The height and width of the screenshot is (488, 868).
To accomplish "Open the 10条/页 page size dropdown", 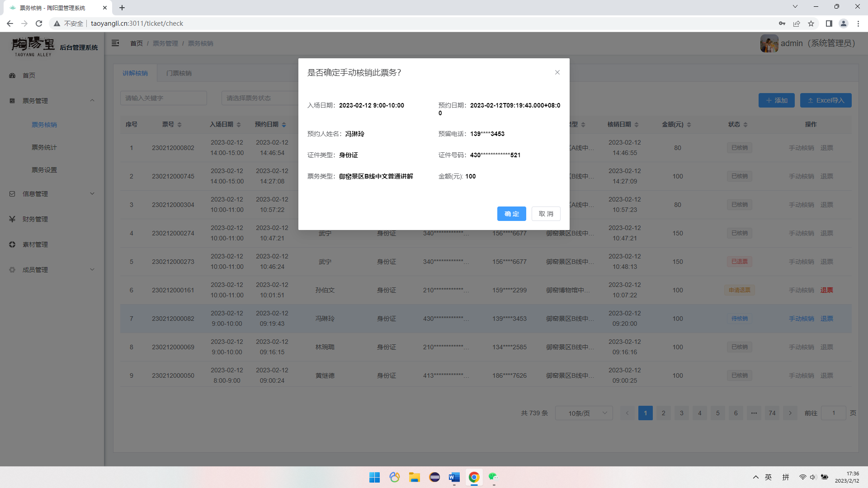I will coord(584,413).
